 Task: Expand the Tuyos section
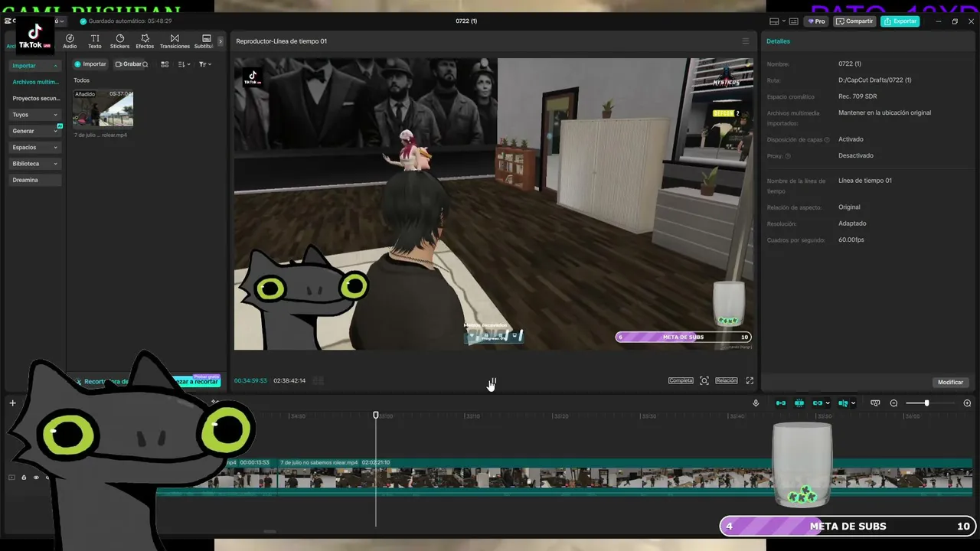pos(35,115)
